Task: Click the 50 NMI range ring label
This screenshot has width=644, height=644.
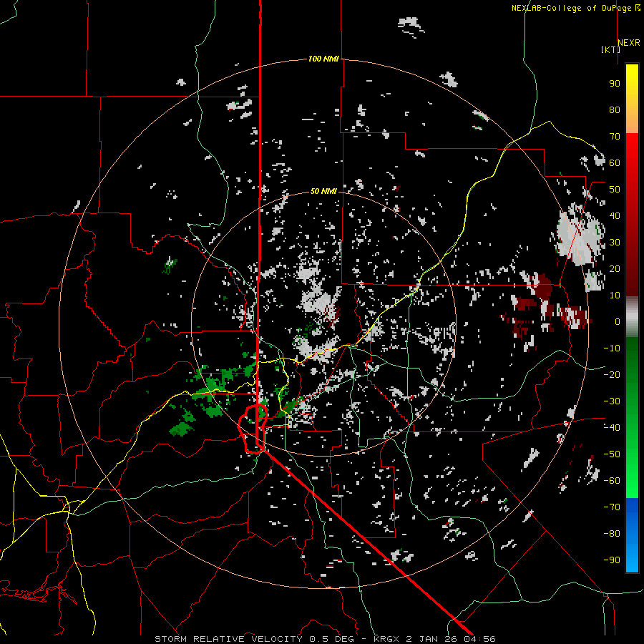Action: click(x=323, y=191)
